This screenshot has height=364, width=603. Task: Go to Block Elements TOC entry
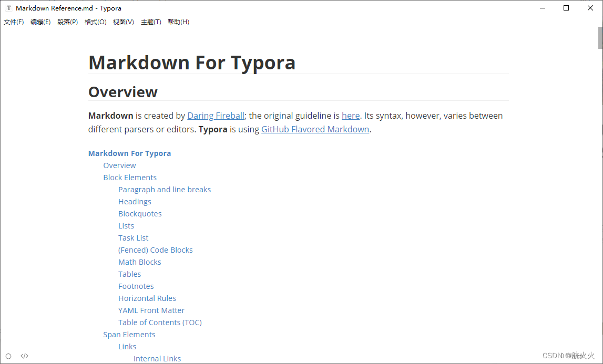(x=130, y=178)
